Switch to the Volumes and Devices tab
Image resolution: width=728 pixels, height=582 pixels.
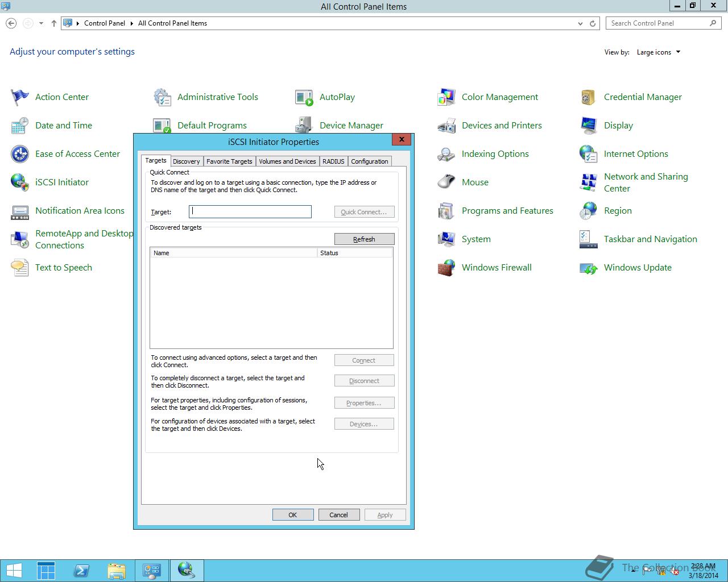(x=287, y=161)
